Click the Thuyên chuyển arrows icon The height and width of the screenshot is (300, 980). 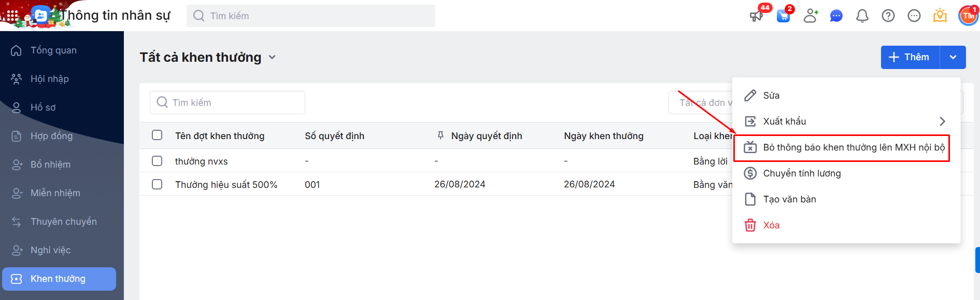[17, 222]
